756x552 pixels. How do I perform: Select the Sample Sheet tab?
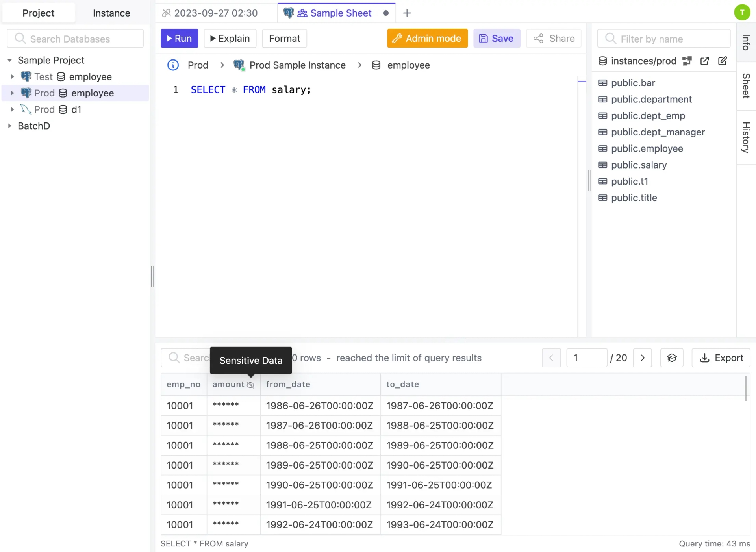341,13
